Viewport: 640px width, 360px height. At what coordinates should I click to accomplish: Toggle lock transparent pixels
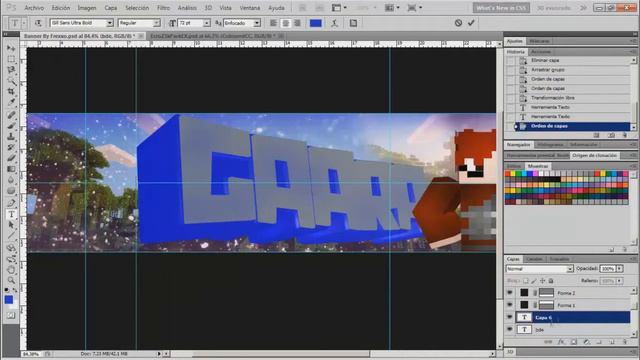coord(526,281)
